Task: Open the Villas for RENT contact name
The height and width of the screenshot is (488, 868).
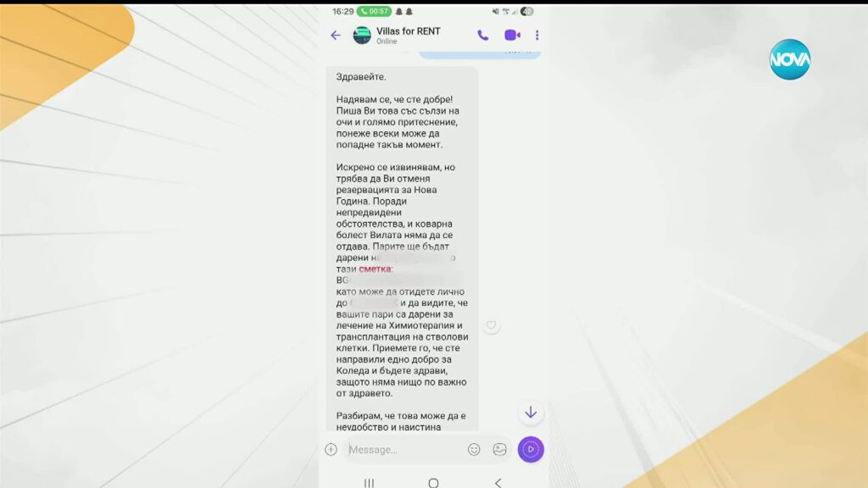Action: [x=409, y=31]
